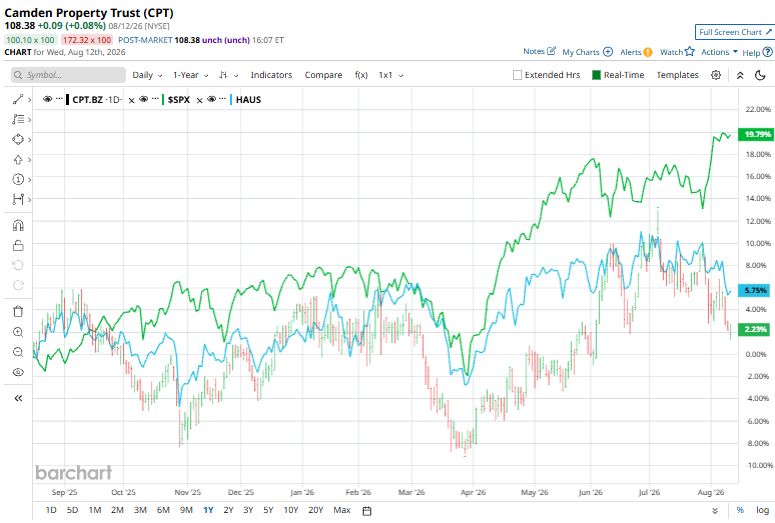Open the 1x1 grid layout dropdown

391,75
